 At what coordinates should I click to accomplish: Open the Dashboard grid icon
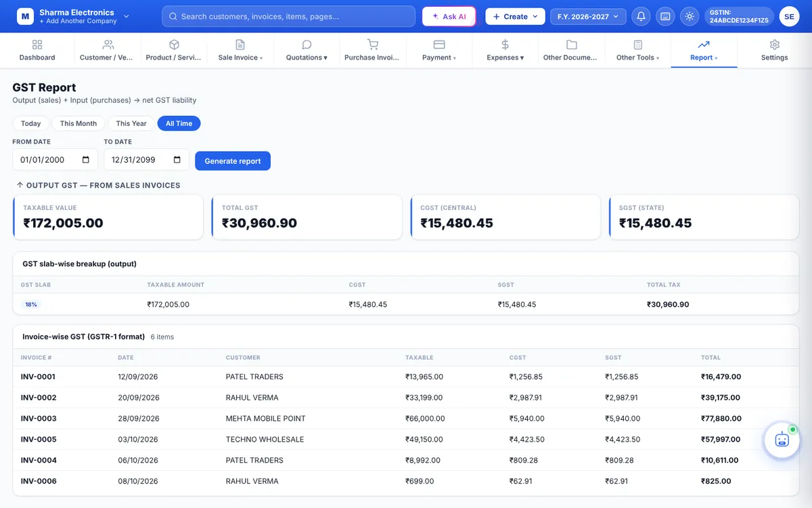37,45
